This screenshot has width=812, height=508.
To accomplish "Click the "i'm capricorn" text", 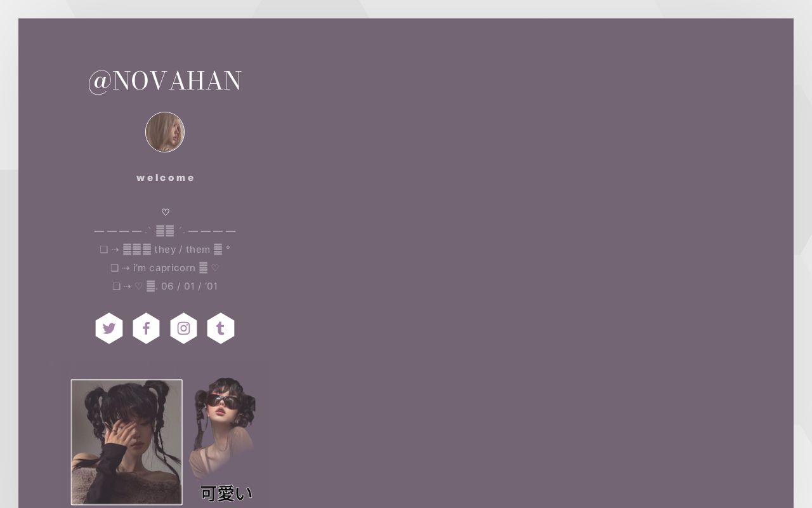I will [x=164, y=268].
